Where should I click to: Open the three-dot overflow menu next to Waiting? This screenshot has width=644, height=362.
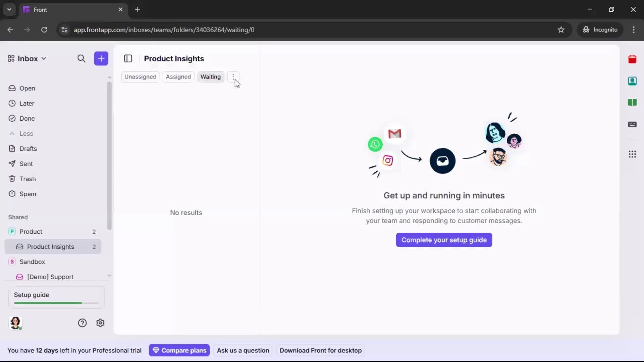pos(233,76)
